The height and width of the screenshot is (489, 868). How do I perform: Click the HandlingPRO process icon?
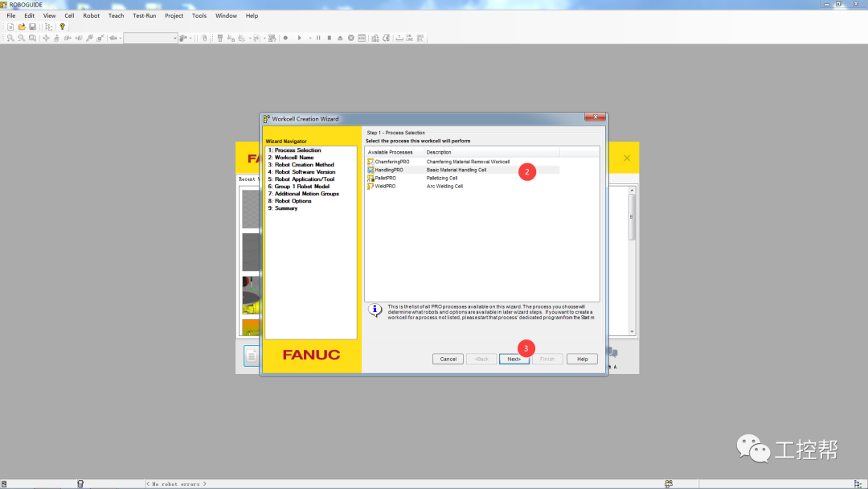pyautogui.click(x=371, y=170)
